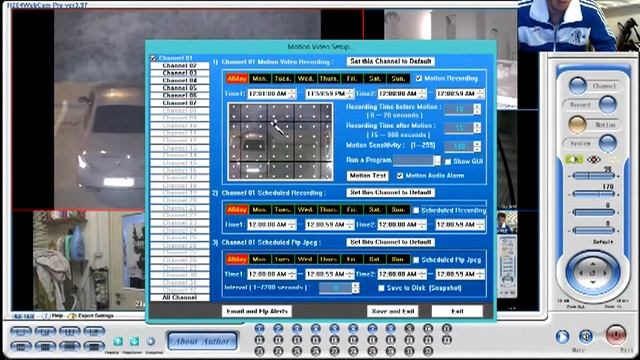Click the motion detection grid preview
The width and height of the screenshot is (640, 360).
280,141
